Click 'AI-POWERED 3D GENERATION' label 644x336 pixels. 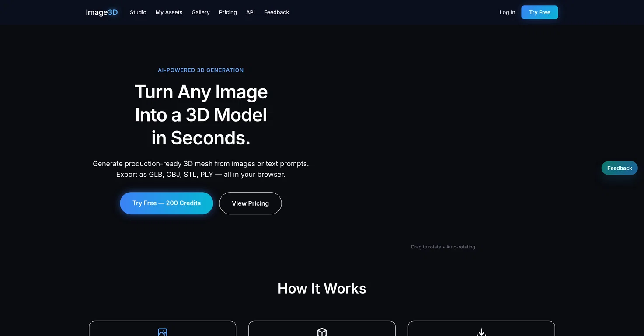(201, 70)
